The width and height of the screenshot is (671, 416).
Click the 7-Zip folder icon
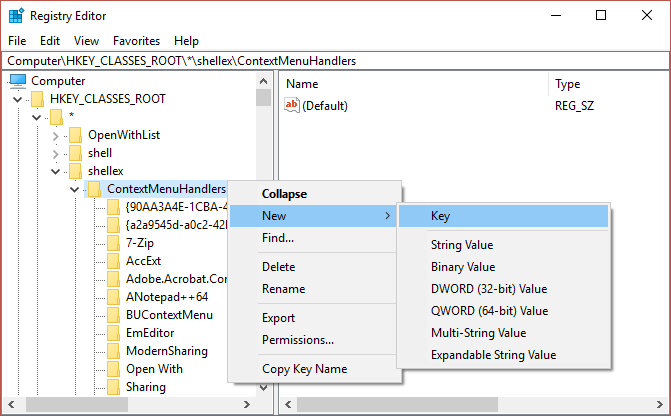113,243
